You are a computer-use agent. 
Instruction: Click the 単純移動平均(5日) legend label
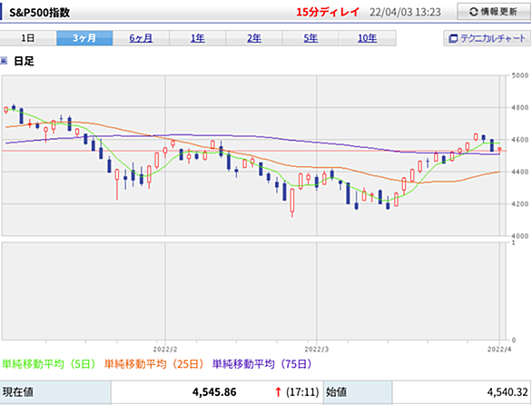point(49,364)
